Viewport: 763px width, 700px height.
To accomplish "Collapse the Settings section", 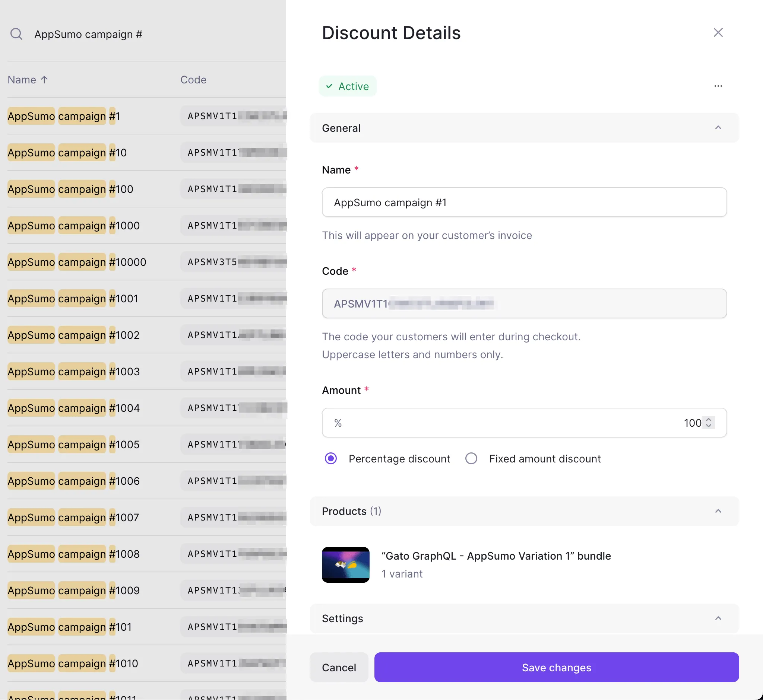I will click(x=524, y=618).
